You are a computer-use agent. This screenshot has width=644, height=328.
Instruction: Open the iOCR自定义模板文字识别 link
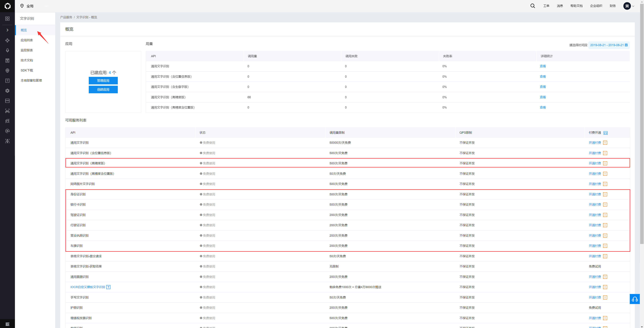pyautogui.click(x=88, y=287)
